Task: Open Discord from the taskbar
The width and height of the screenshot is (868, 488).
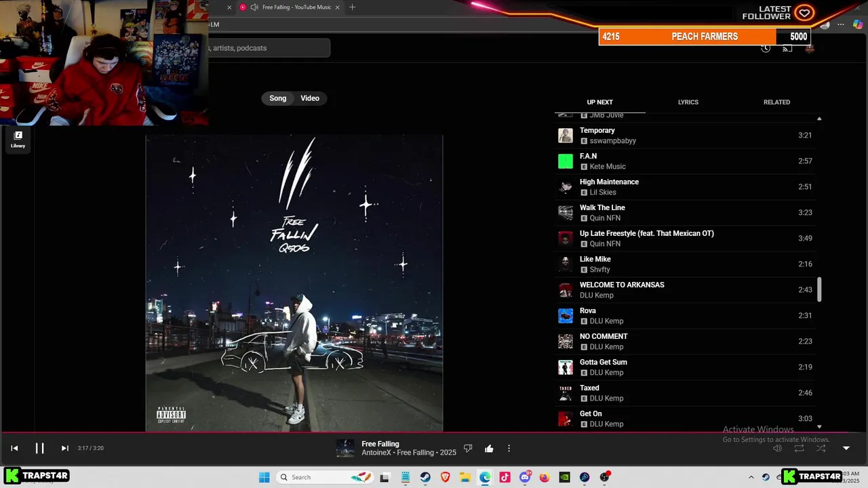Action: [x=525, y=477]
